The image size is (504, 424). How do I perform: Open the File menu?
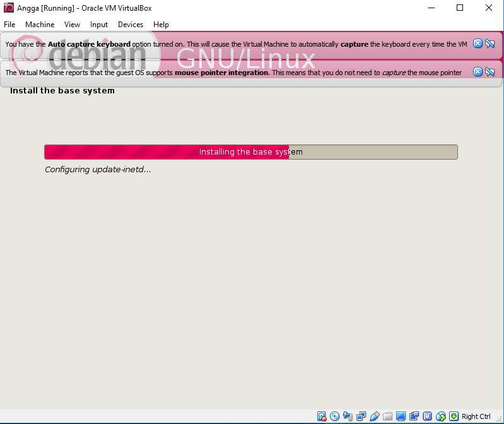[x=9, y=25]
